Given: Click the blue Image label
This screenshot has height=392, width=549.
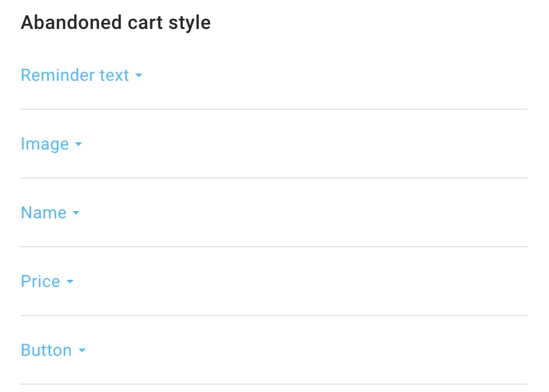Looking at the screenshot, I should point(45,144).
